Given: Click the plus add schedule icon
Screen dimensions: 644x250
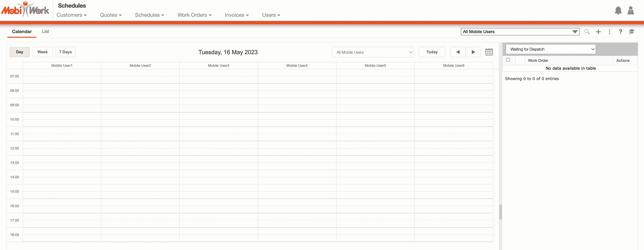Looking at the screenshot, I should (x=598, y=32).
